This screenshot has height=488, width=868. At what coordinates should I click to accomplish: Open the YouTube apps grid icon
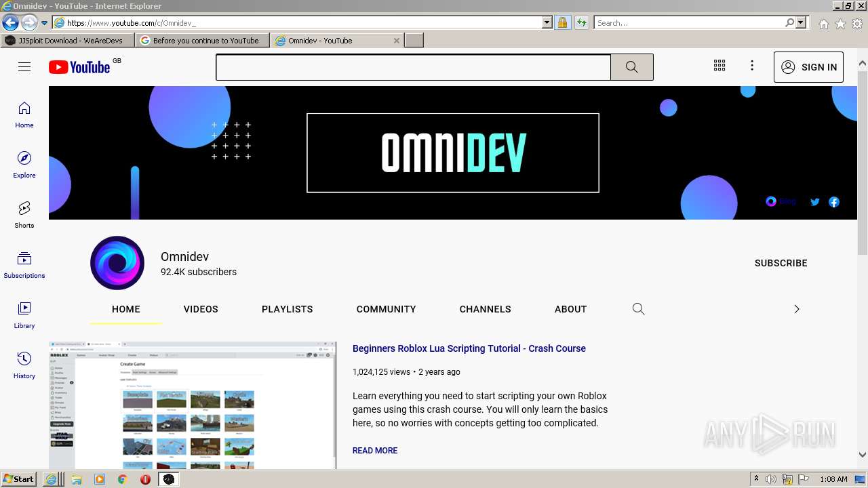click(x=719, y=66)
